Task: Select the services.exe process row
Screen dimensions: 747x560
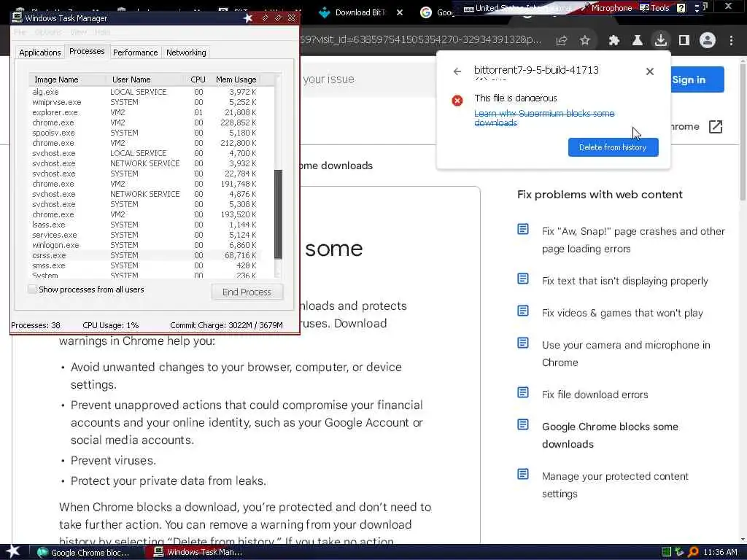Action: (145, 235)
